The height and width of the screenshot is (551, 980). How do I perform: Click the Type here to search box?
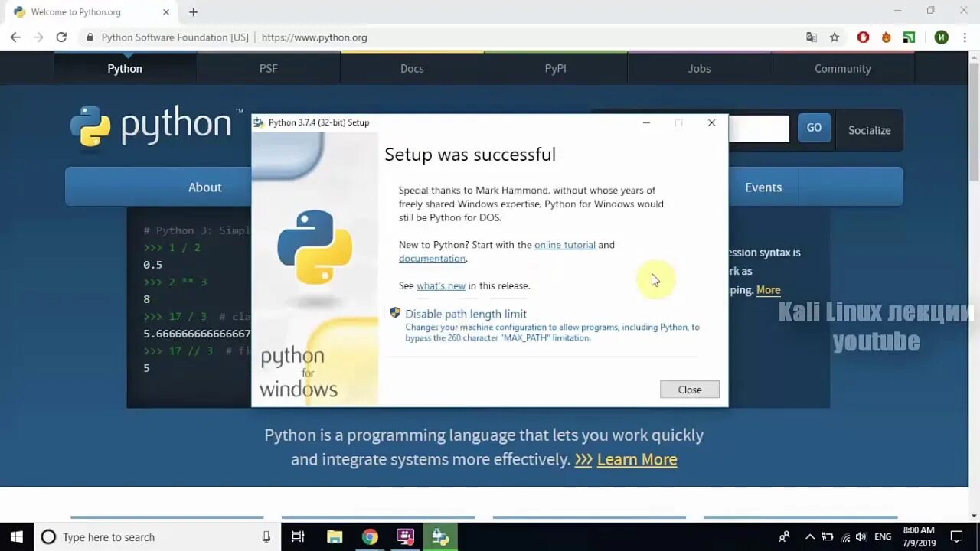tap(157, 536)
